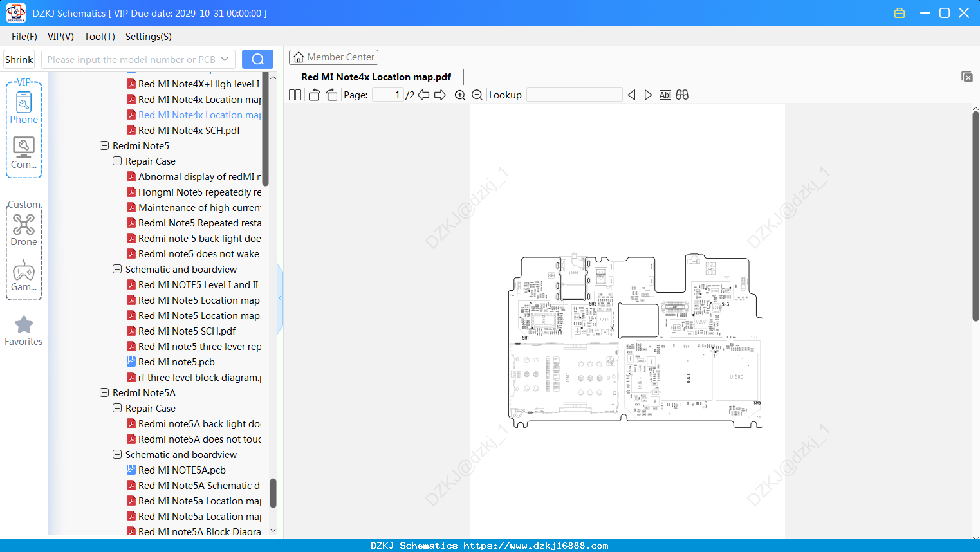980x552 pixels.
Task: Open the Tool(T) menu
Action: click(100, 37)
